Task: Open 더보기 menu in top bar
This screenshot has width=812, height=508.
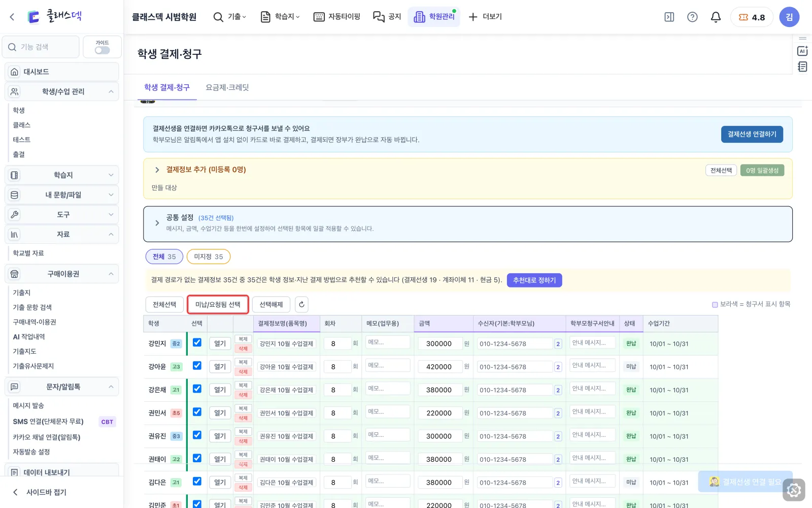Action: [485, 17]
